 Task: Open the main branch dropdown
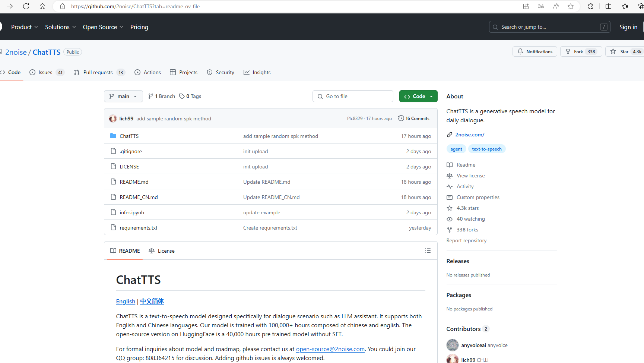coord(123,96)
